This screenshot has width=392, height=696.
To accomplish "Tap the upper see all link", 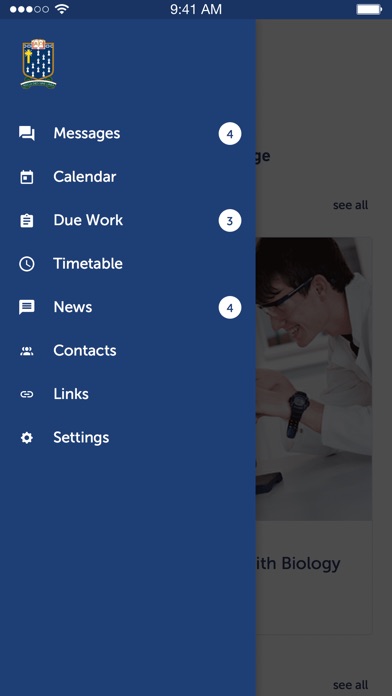I will pos(350,205).
